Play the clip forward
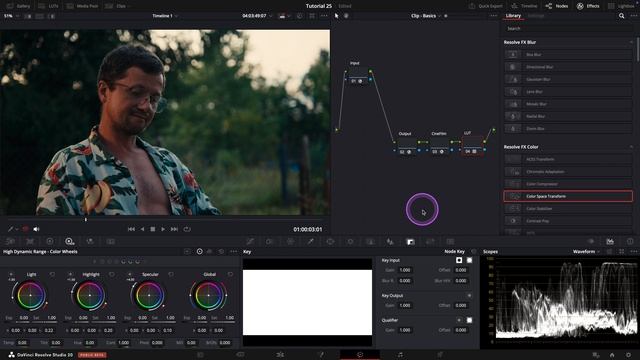This screenshot has width=640, height=360. 163,229
